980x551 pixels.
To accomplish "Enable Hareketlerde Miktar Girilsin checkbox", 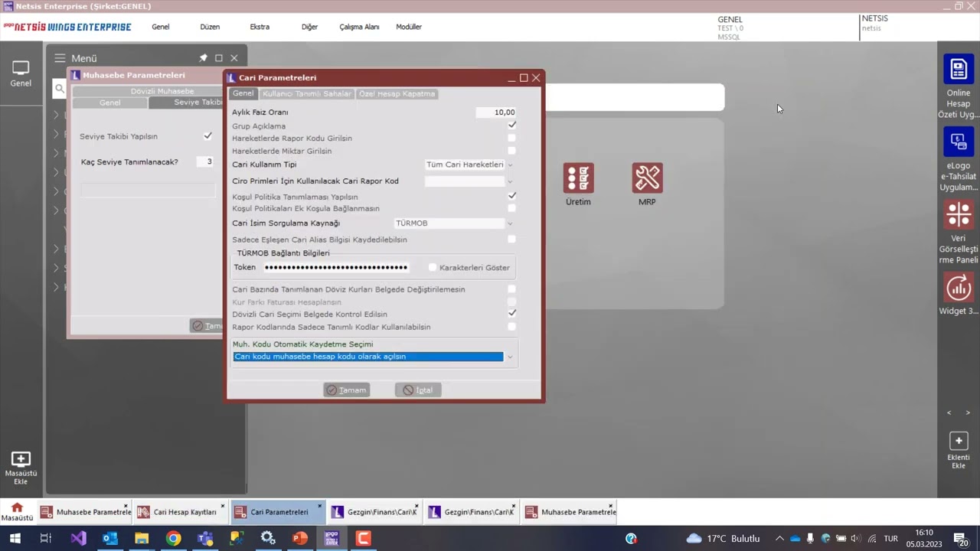I will pos(512,151).
